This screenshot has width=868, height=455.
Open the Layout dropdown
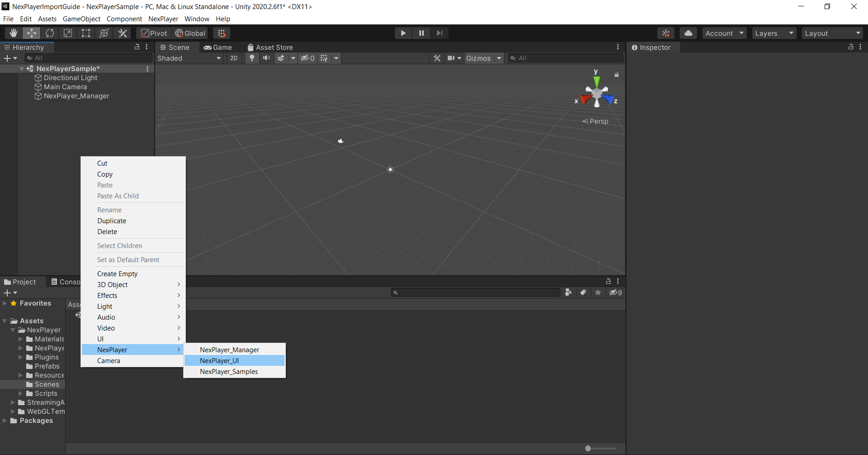832,33
